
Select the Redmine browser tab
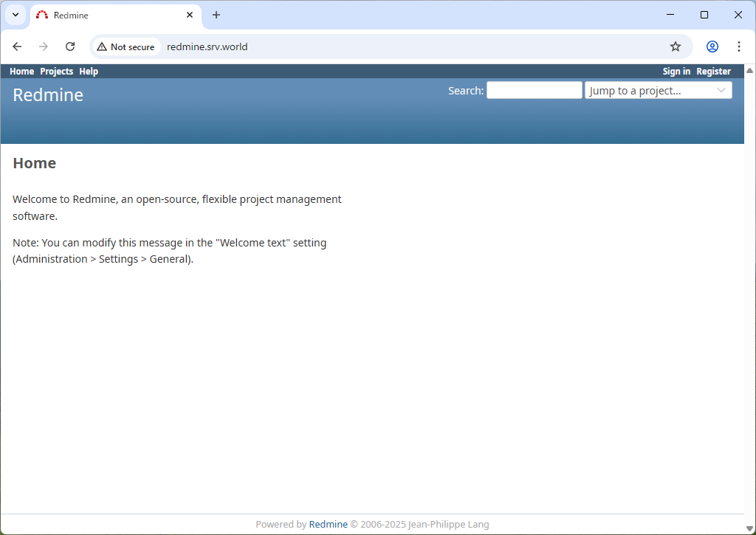111,15
